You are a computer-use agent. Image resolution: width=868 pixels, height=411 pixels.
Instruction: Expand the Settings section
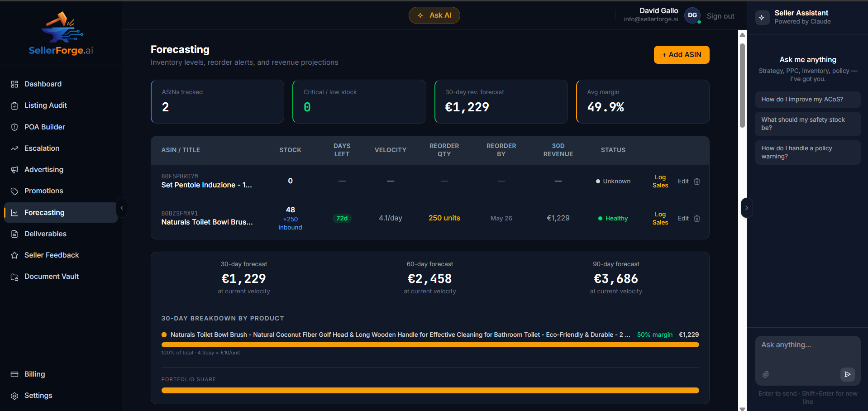38,395
